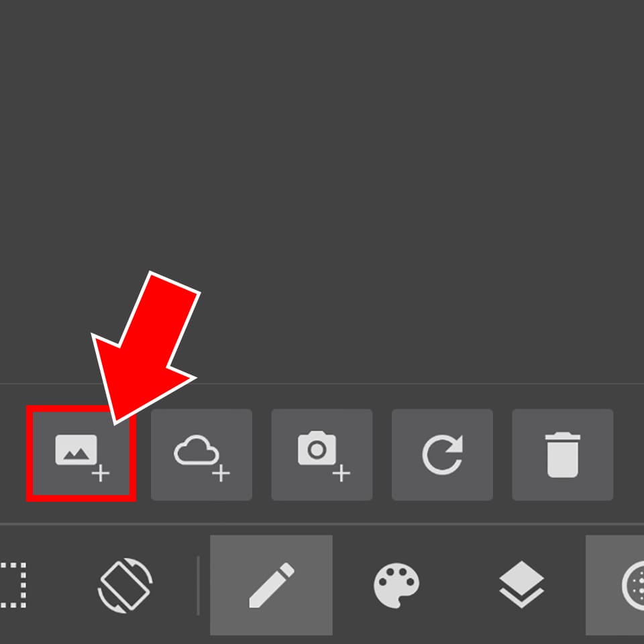Click the circular arrow button
The image size is (644, 644).
click(x=442, y=455)
